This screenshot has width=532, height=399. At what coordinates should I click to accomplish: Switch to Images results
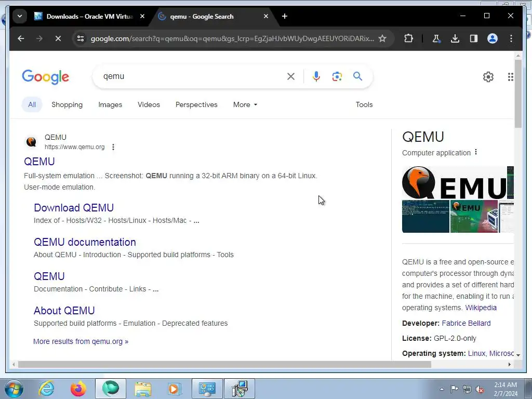click(110, 104)
